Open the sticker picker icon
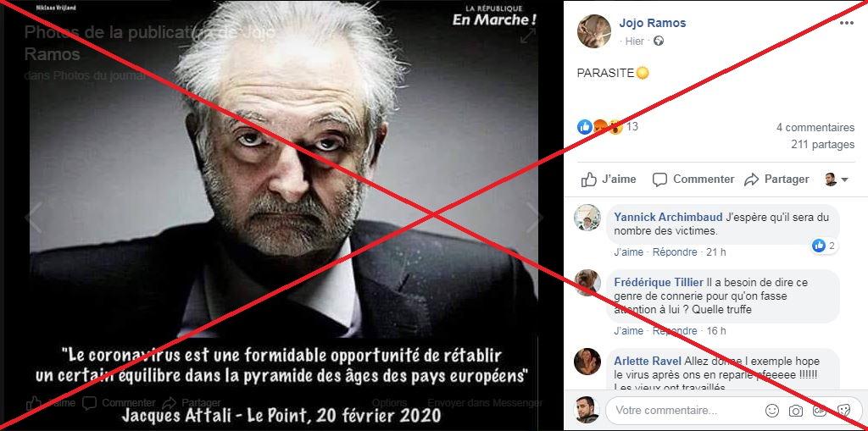The image size is (868, 431). (x=843, y=411)
